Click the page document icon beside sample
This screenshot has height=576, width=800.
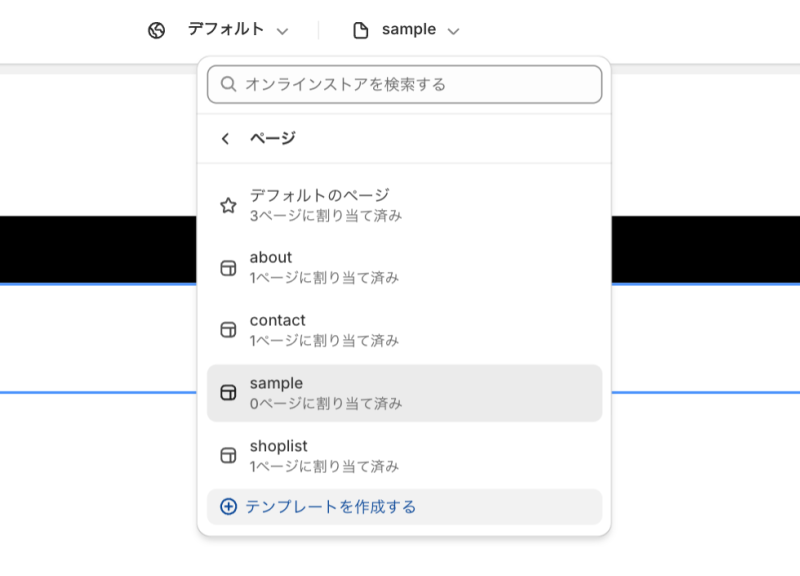point(361,31)
